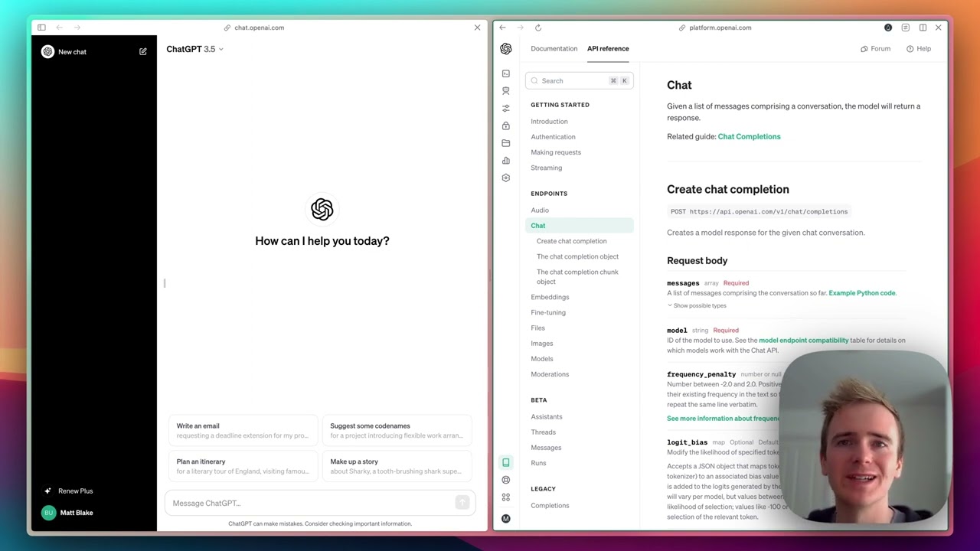
Task: Focus the platform docs Search box
Action: click(x=579, y=80)
